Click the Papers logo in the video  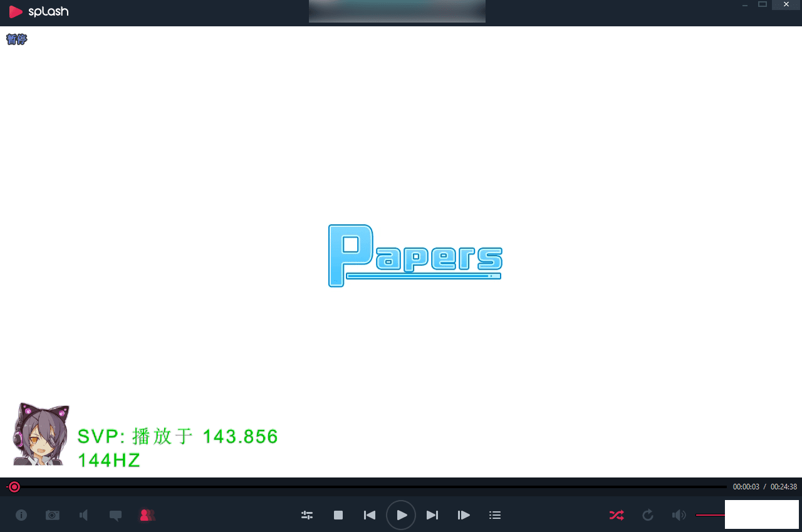point(415,256)
